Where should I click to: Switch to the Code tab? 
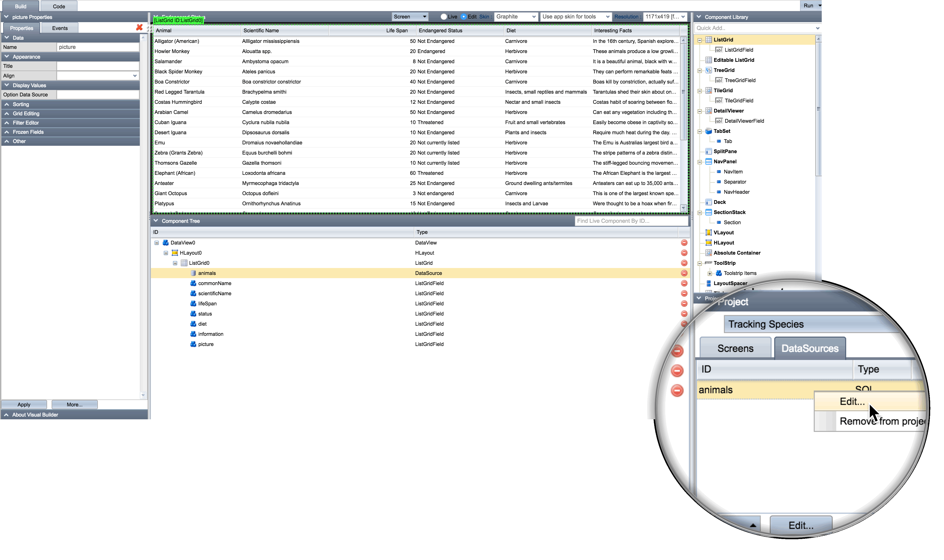[59, 6]
